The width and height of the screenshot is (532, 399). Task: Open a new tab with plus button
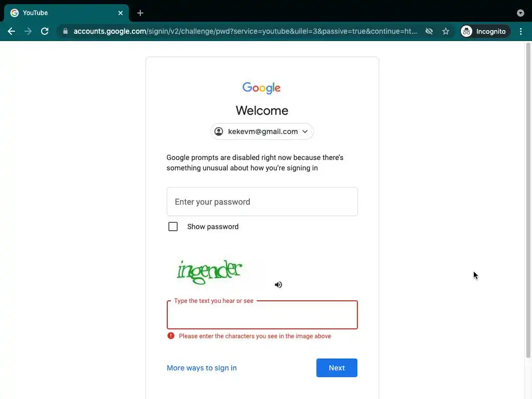click(x=140, y=13)
